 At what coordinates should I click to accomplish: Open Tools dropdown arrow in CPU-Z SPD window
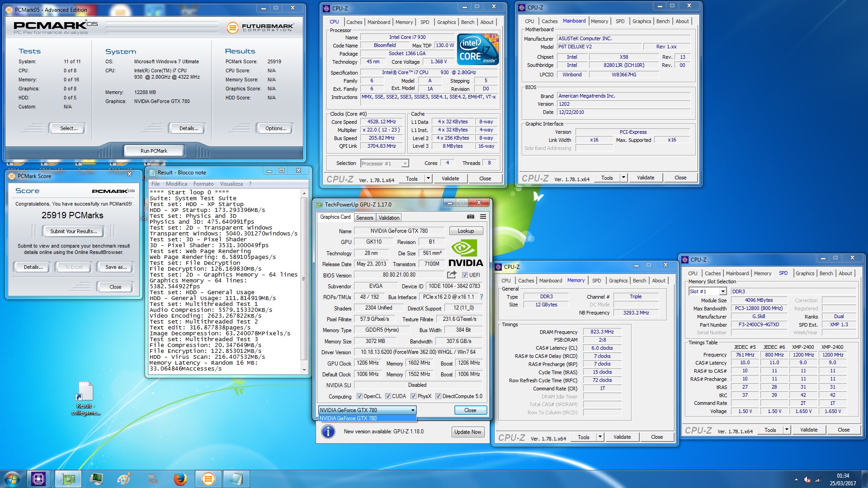coord(787,430)
